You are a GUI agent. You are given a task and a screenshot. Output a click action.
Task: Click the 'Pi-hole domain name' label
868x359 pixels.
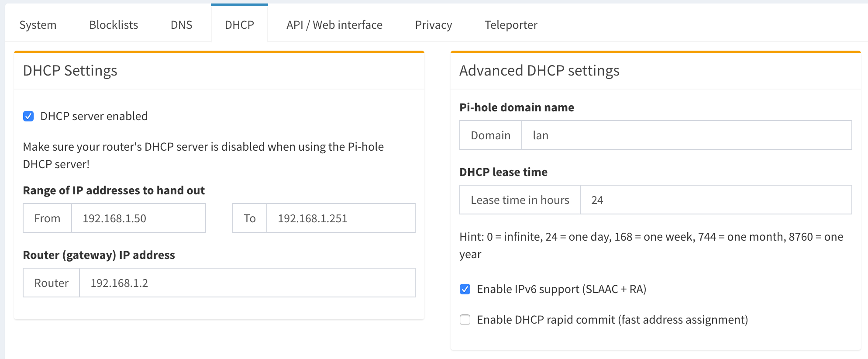pos(517,107)
